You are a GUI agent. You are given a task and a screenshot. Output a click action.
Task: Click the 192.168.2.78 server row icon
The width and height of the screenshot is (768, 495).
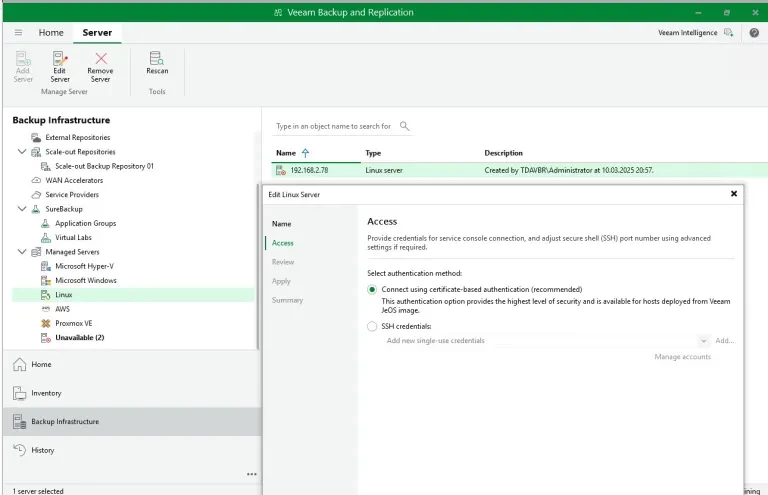pyautogui.click(x=281, y=170)
